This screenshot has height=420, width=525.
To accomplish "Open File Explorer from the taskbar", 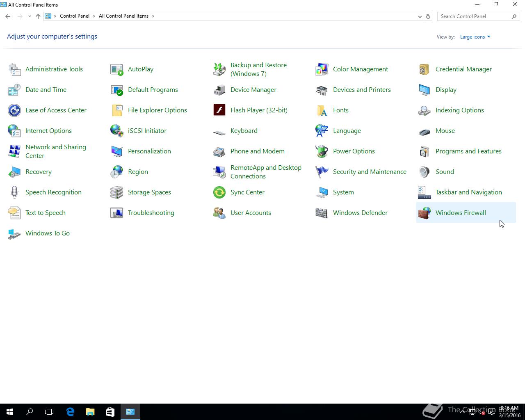I will tap(90, 412).
